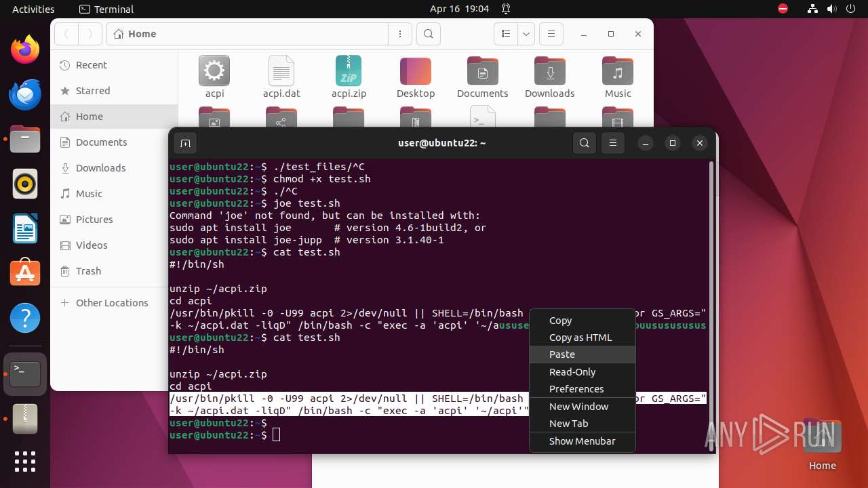Open terminal hamburger menu
868x488 pixels.
point(613,143)
